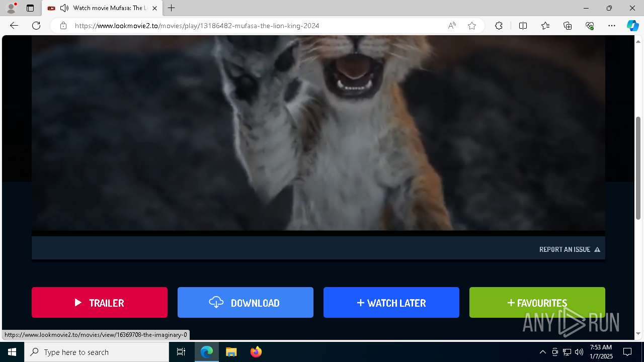Viewport: 644px width, 362px height.
Task: Toggle the split screen icon
Action: (x=523, y=26)
